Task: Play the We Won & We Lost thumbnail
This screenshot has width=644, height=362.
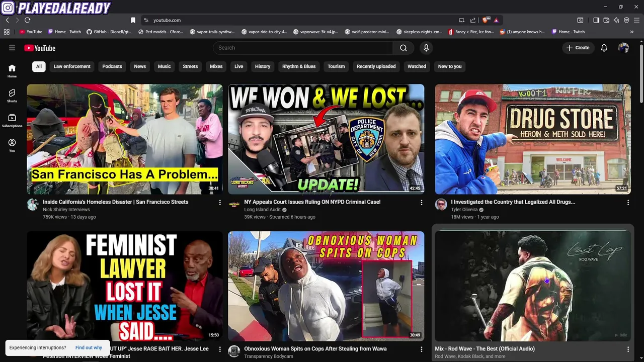Action: [x=326, y=139]
